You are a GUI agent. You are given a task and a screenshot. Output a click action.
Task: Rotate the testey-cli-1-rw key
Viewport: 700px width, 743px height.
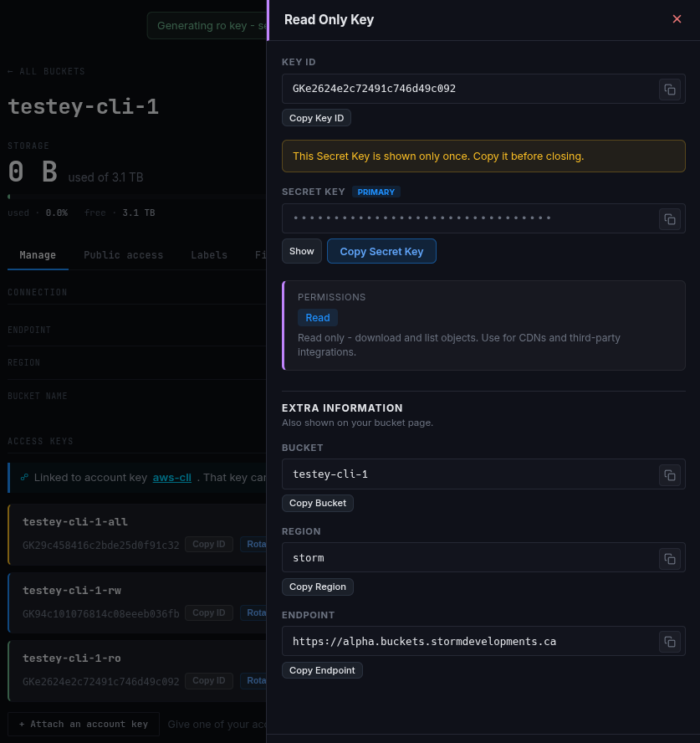pyautogui.click(x=253, y=612)
